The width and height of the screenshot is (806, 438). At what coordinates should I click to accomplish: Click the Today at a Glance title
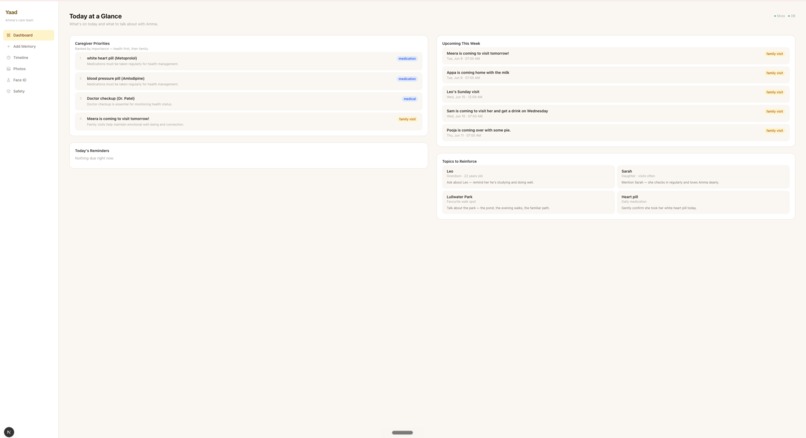(x=96, y=16)
